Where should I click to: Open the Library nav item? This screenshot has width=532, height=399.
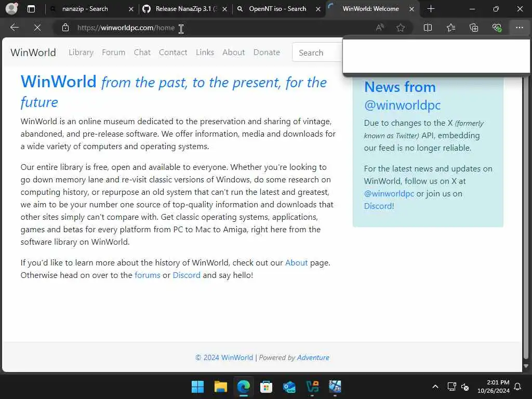click(x=81, y=52)
